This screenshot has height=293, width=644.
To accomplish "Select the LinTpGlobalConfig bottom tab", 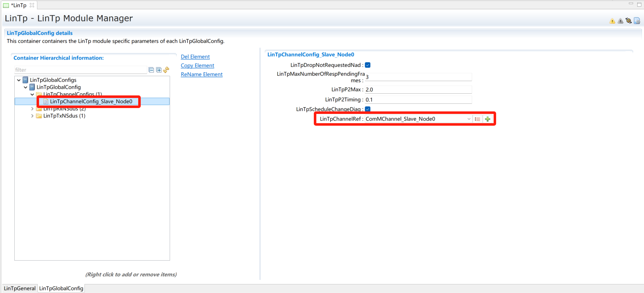I will coord(61,289).
